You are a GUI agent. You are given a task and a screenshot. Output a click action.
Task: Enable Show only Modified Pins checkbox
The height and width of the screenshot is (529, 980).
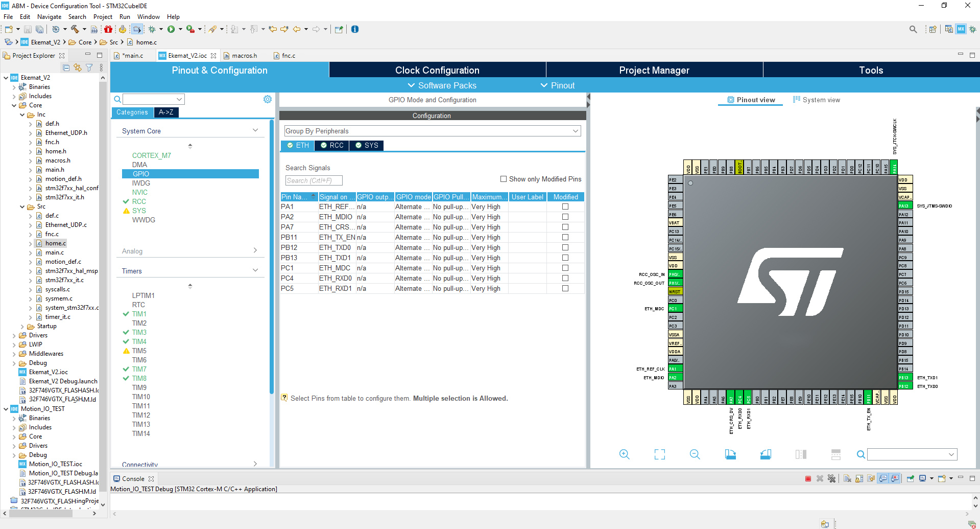(x=504, y=179)
